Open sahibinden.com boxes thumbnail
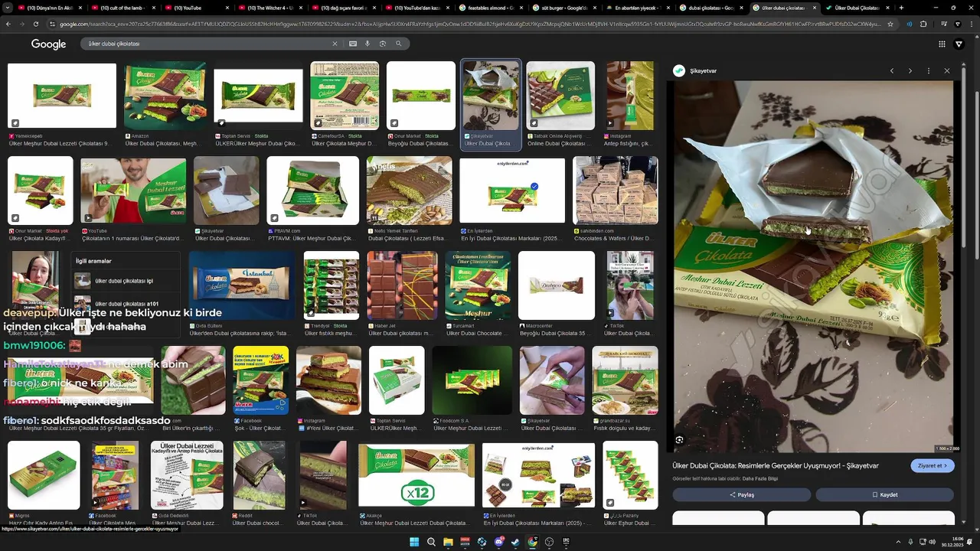The height and width of the screenshot is (551, 980). click(x=616, y=190)
